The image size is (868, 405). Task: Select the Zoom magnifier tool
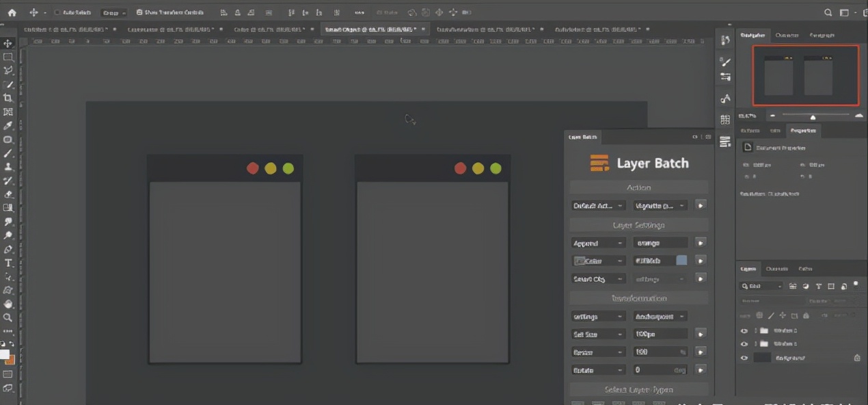pyautogui.click(x=8, y=317)
